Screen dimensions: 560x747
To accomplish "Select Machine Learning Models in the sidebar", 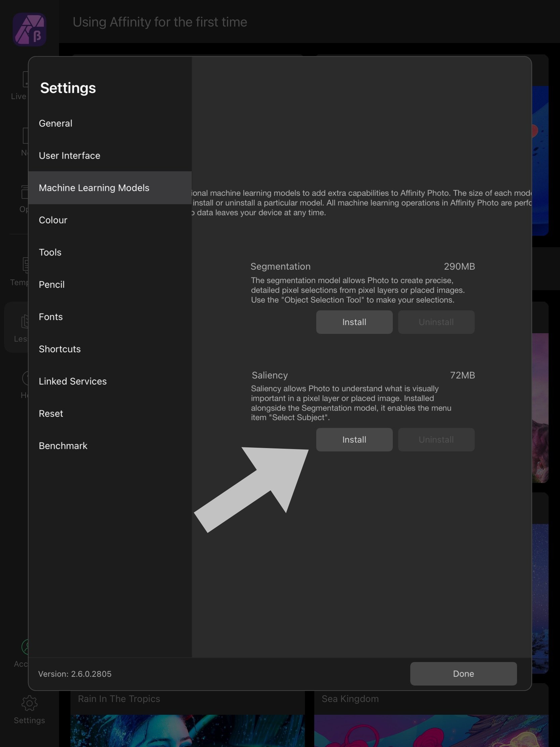I will (110, 188).
